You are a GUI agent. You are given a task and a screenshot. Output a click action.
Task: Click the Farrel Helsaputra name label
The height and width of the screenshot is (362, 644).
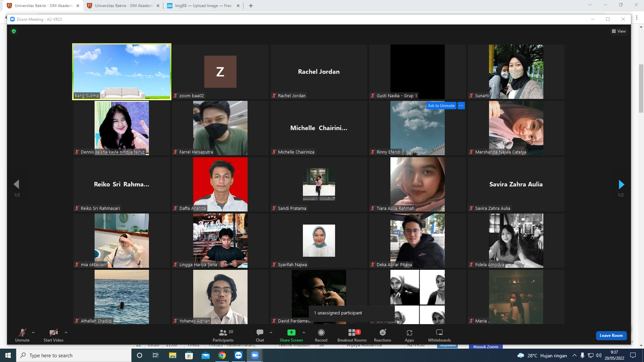196,152
